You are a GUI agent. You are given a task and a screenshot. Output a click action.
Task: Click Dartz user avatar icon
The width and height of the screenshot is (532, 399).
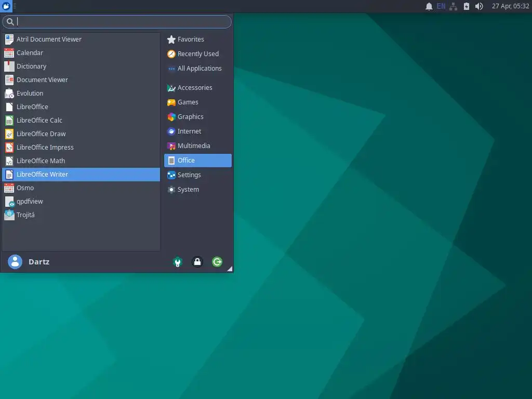15,262
